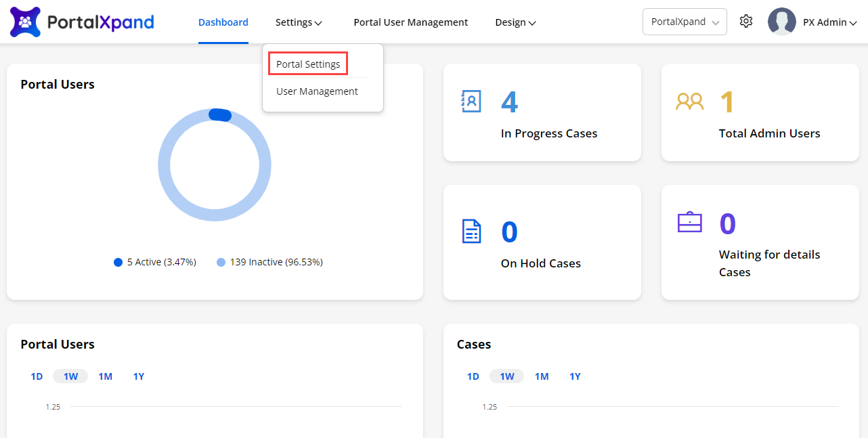Viewport: 868px width, 438px height.
Task: Select 1M range in the Cases graph
Action: tap(542, 376)
